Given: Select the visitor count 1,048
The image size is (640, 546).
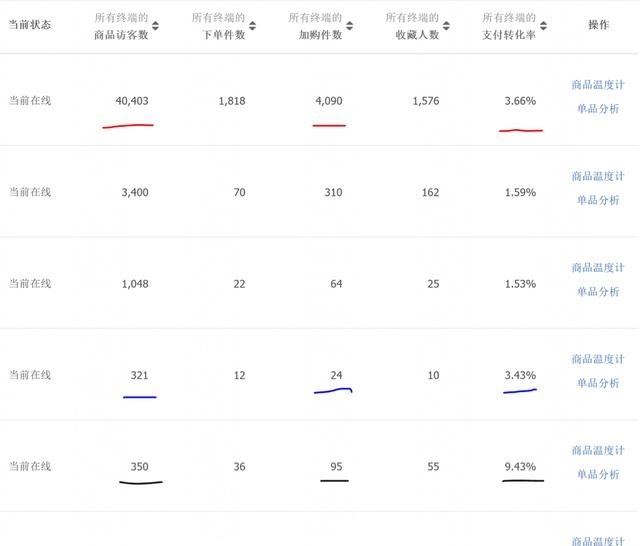Looking at the screenshot, I should click(x=135, y=284).
